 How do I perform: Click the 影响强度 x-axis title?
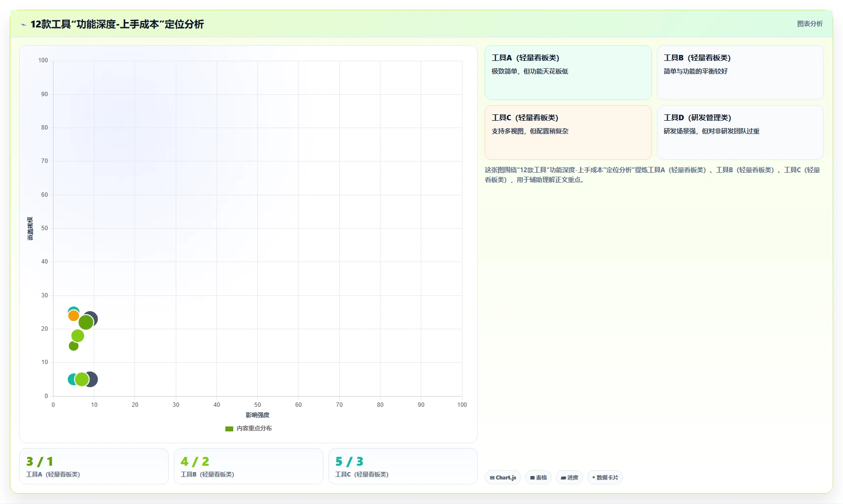257,415
